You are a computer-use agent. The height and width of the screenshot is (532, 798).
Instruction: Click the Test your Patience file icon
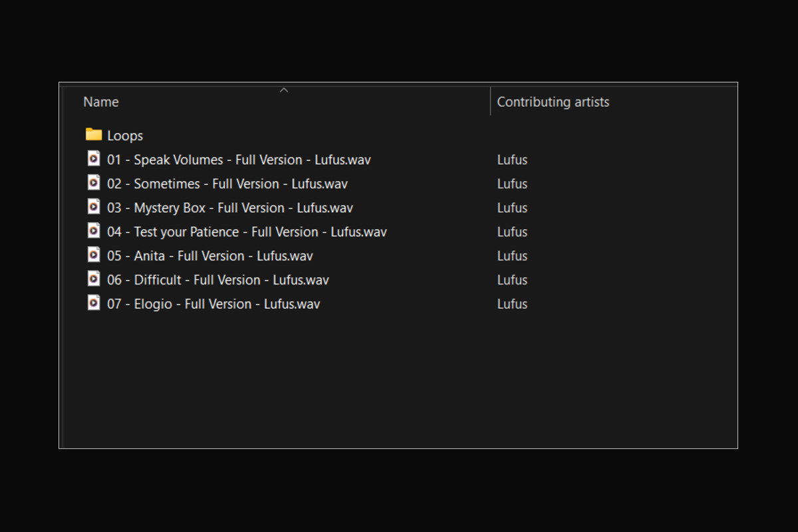(x=94, y=231)
